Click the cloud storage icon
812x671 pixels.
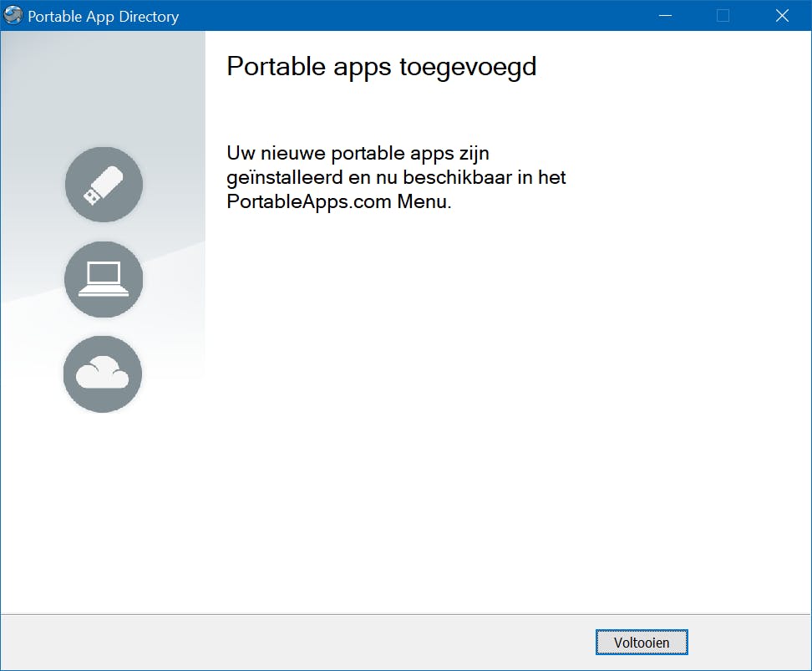103,374
